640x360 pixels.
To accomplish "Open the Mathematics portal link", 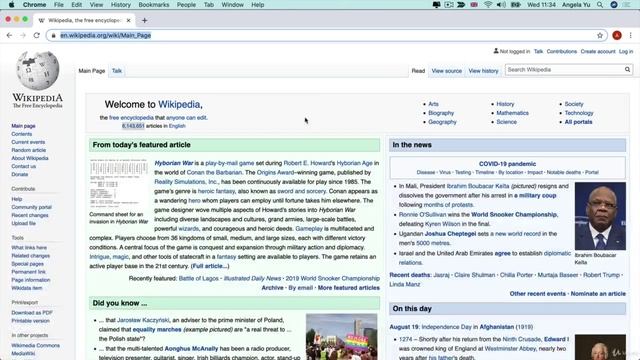I will click(512, 113).
